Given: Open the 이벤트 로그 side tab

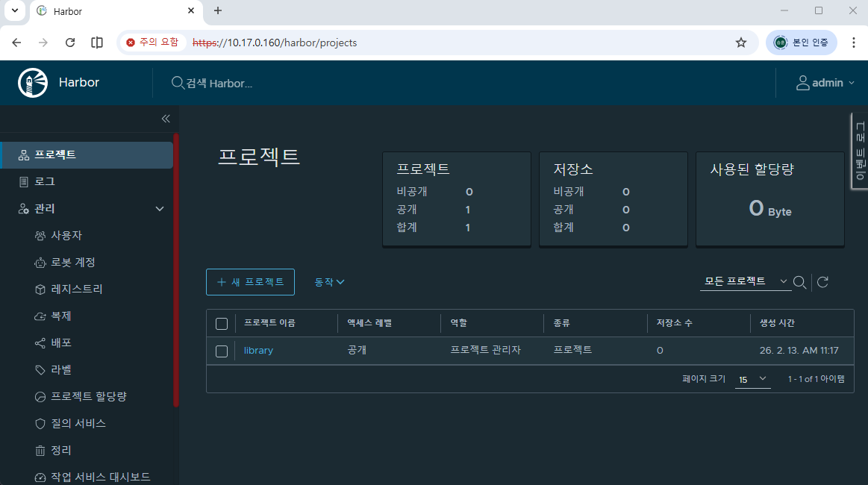Looking at the screenshot, I should 860,151.
